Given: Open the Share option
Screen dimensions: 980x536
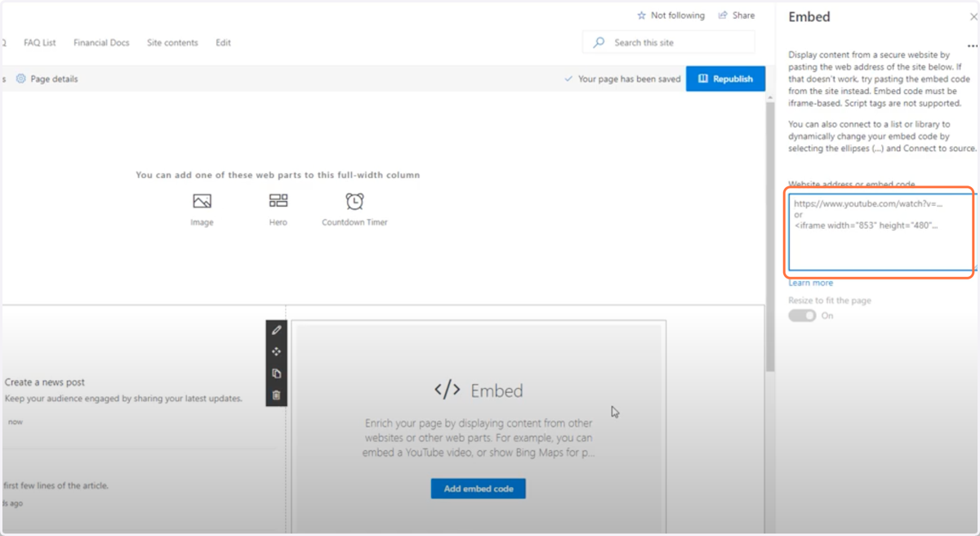Looking at the screenshot, I should tap(736, 16).
